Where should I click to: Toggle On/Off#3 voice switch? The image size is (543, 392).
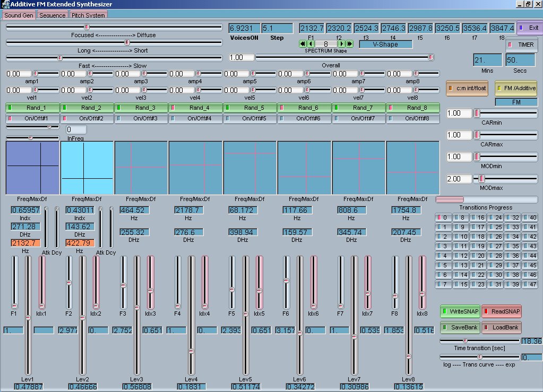click(141, 118)
